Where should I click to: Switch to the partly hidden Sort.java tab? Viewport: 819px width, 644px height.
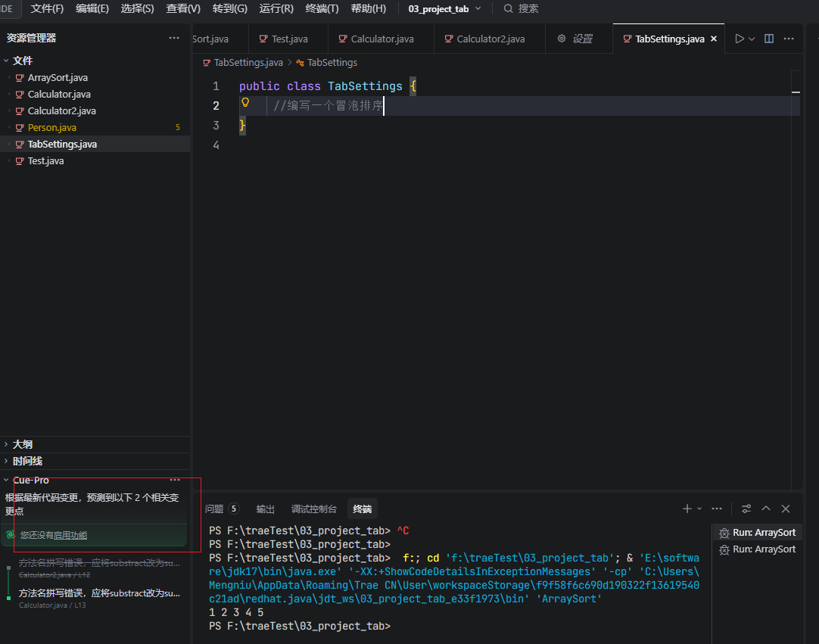tap(220, 39)
